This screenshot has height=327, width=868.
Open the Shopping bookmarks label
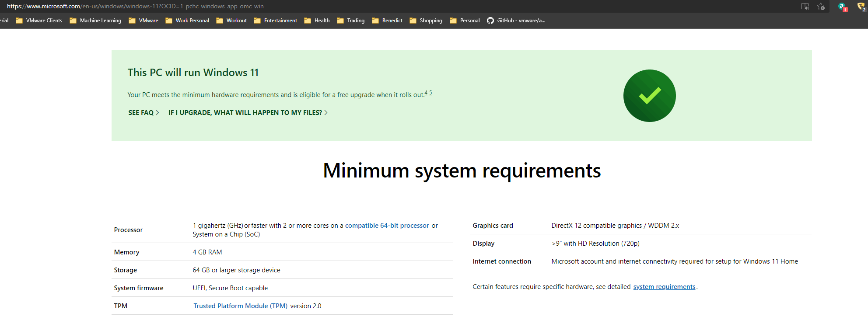click(431, 21)
